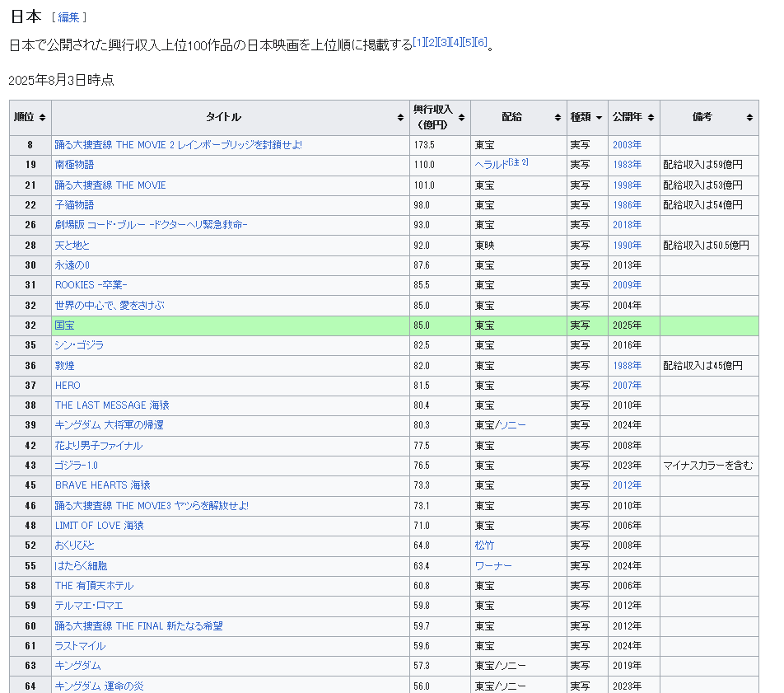
Task: Click 2012年 link in BRAVE HEARTS 海猿 row
Action: tap(627, 485)
